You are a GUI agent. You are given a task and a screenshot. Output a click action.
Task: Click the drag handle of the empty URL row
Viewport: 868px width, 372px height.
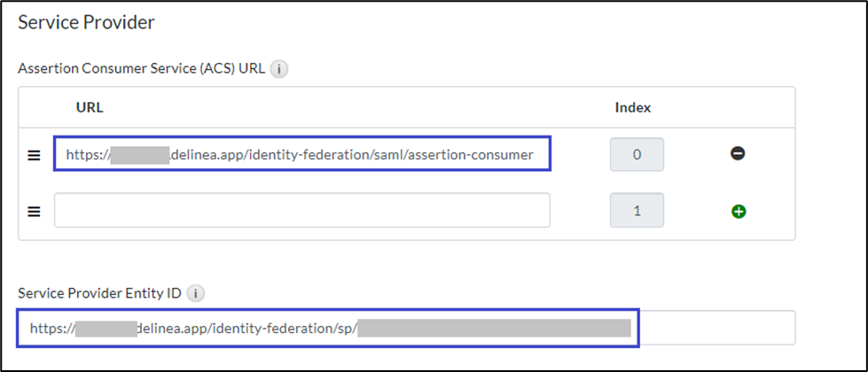click(x=35, y=212)
